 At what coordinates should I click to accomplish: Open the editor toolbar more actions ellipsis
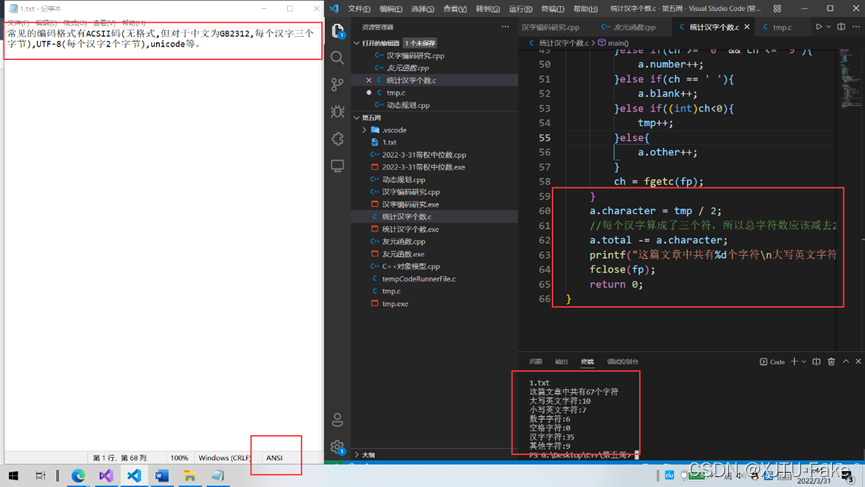(x=856, y=27)
